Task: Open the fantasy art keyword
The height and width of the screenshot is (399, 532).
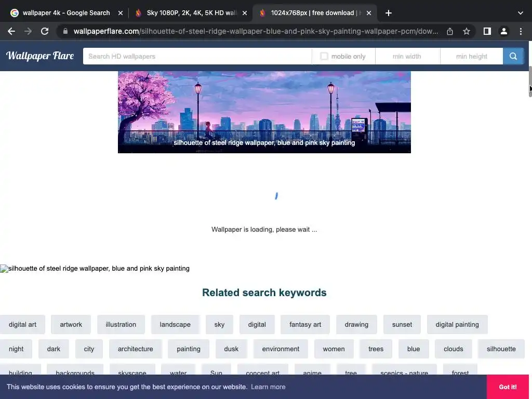Action: [305, 324]
